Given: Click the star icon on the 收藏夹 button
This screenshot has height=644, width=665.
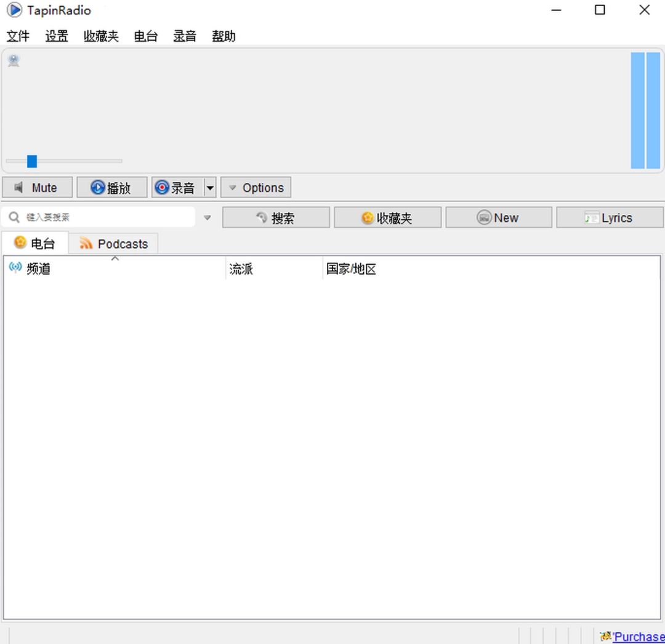Looking at the screenshot, I should pyautogui.click(x=368, y=217).
